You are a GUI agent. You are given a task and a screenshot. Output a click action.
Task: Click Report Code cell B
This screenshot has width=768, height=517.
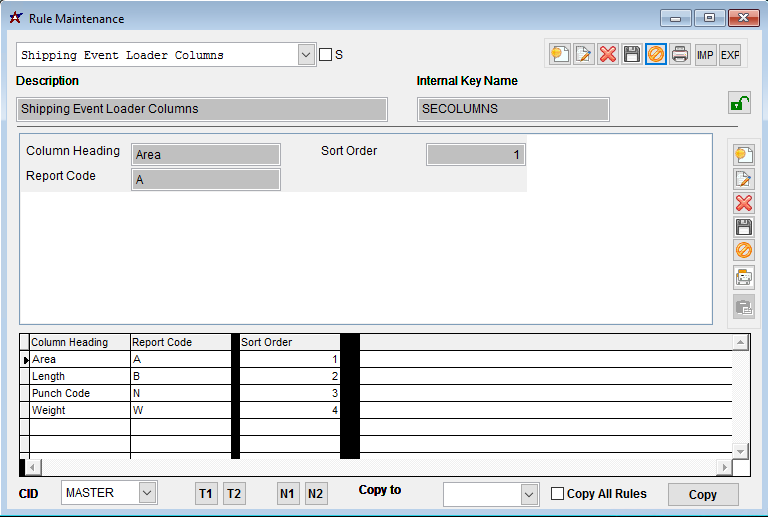tap(181, 376)
